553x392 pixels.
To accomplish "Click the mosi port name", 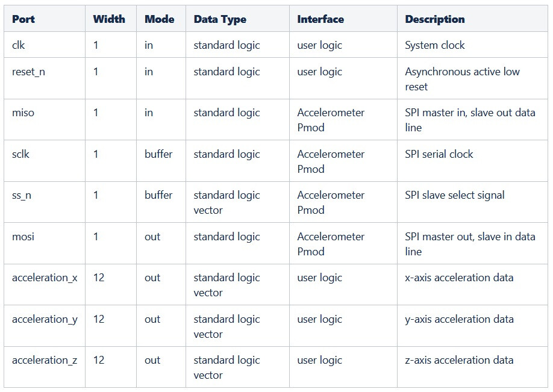I will click(x=23, y=237).
